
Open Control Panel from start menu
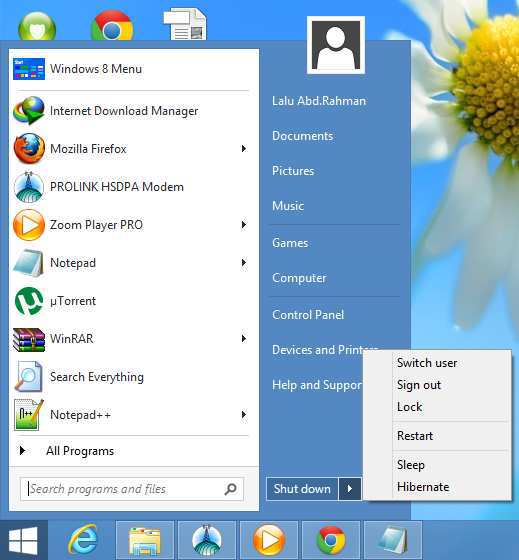pyautogui.click(x=308, y=315)
